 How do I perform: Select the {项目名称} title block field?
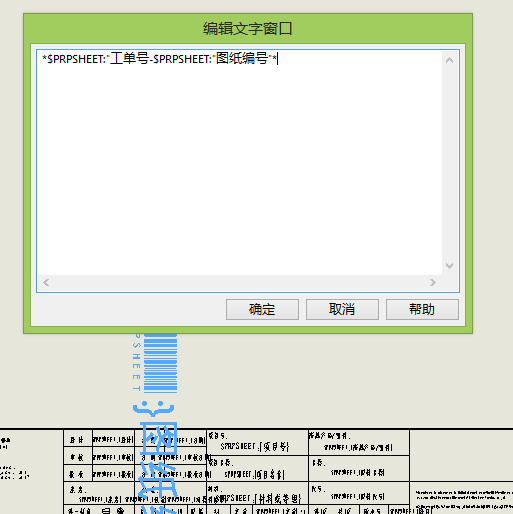pos(254,474)
